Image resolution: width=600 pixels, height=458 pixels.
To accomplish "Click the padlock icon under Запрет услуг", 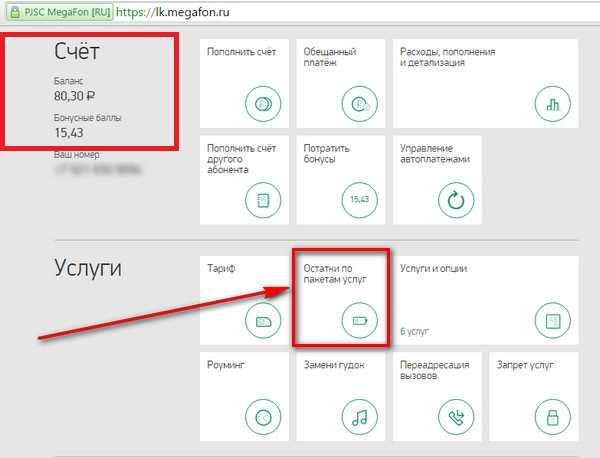I will coord(553,416).
